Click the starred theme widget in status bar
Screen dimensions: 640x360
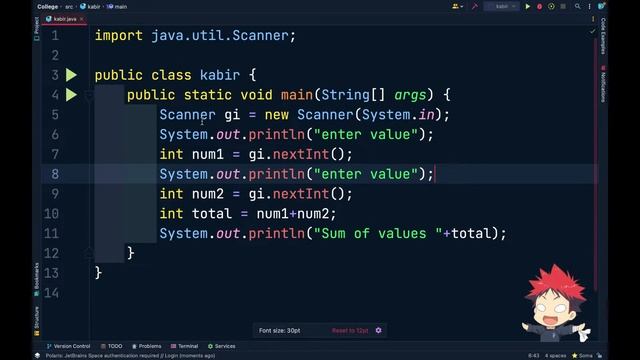[582, 356]
